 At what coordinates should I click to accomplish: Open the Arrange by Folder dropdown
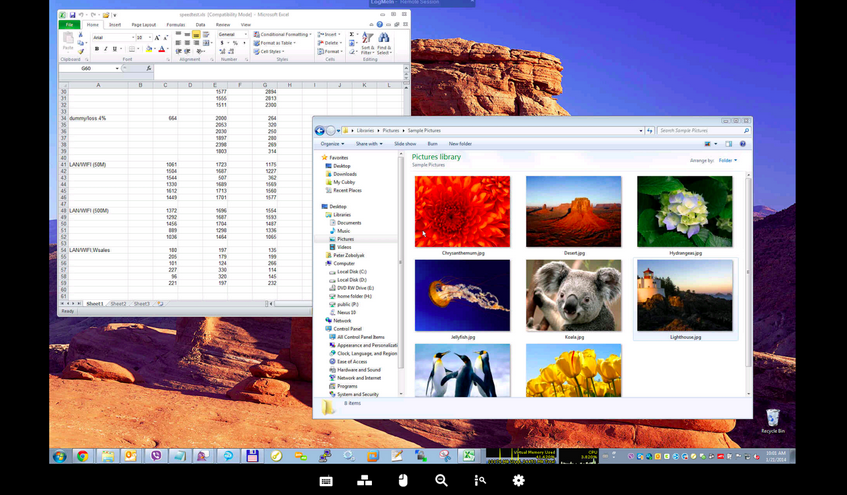[x=727, y=160]
